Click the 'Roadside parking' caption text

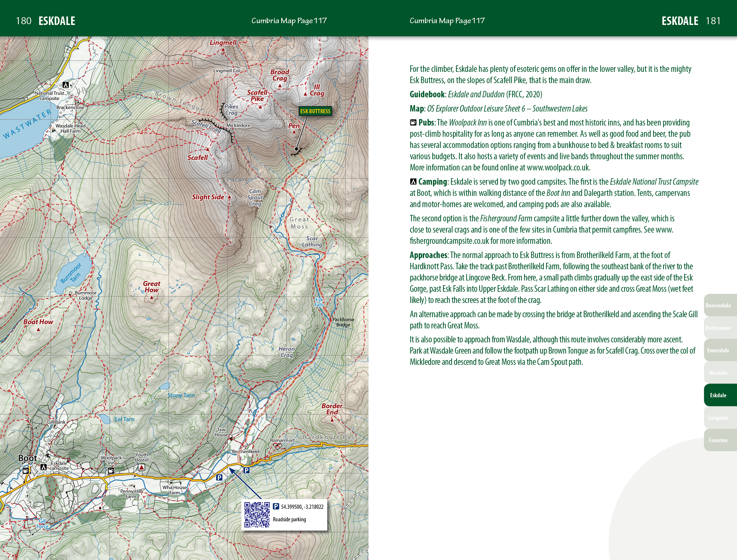[x=289, y=519]
